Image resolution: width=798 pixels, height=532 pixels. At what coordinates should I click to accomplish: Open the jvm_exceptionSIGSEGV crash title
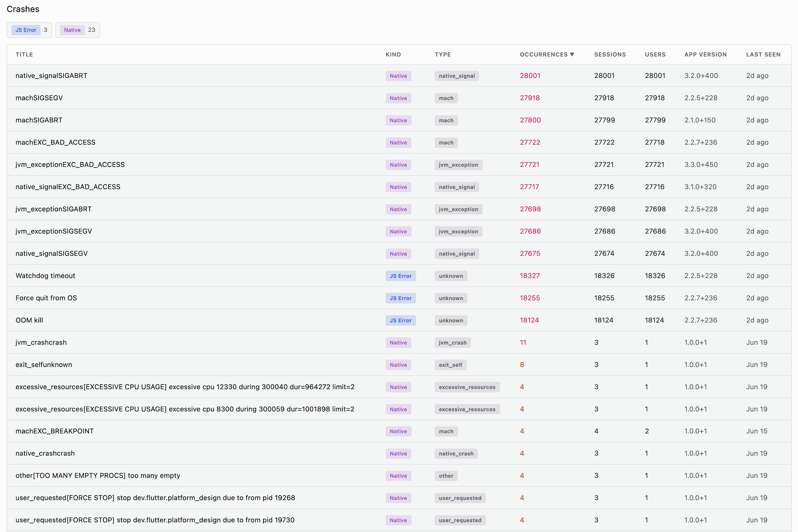tap(54, 231)
